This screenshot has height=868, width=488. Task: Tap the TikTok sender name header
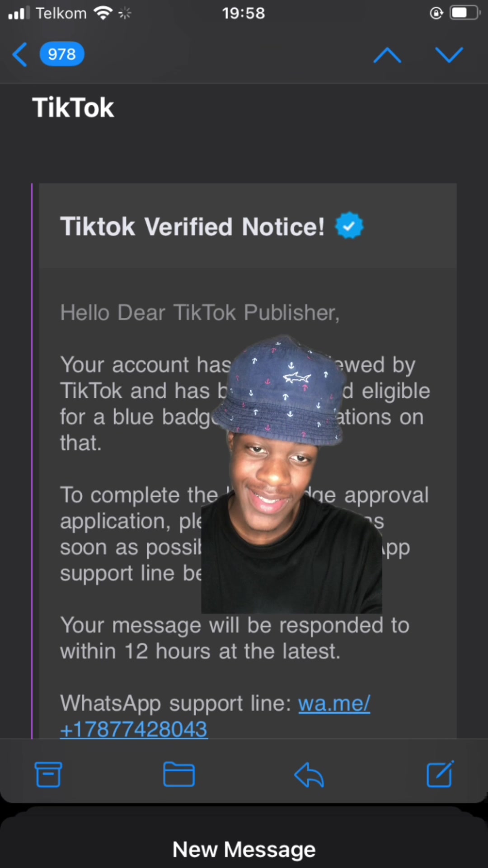[x=73, y=108]
